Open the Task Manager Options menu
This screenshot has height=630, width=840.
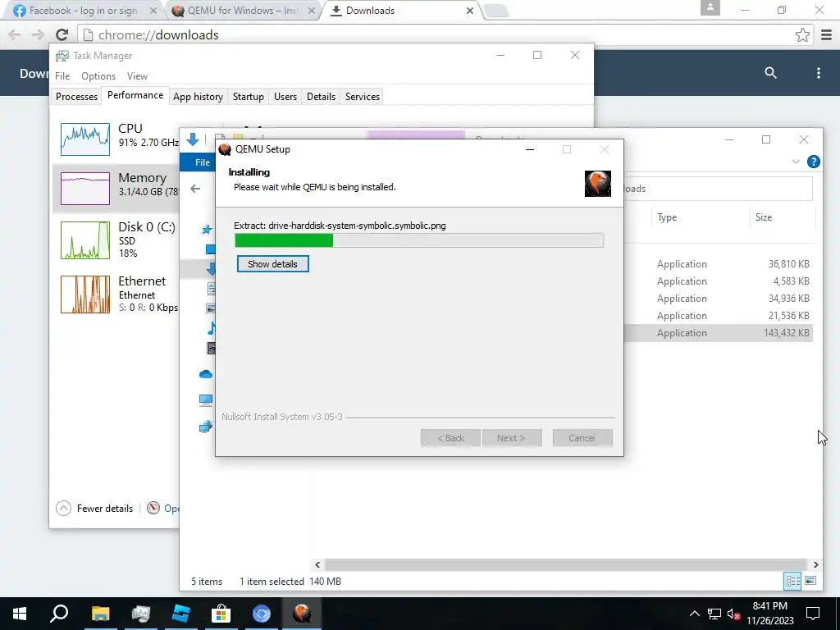coord(98,76)
